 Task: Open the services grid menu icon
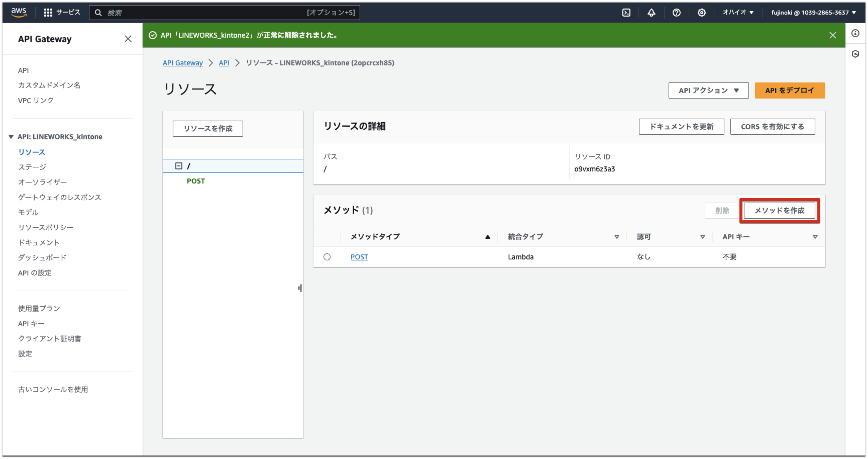(x=48, y=13)
